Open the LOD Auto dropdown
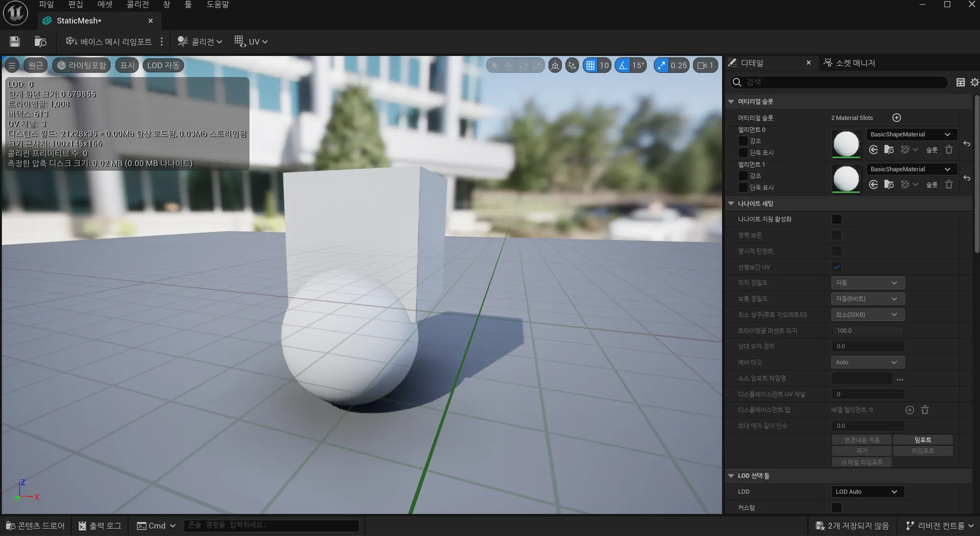980x536 pixels. pos(867,491)
